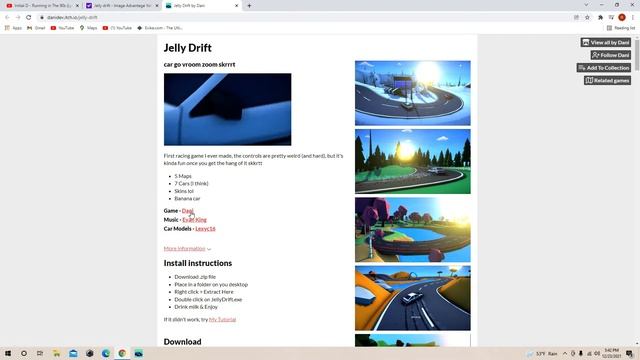Click the Follow Dani button
The height and width of the screenshot is (360, 640).
click(611, 55)
